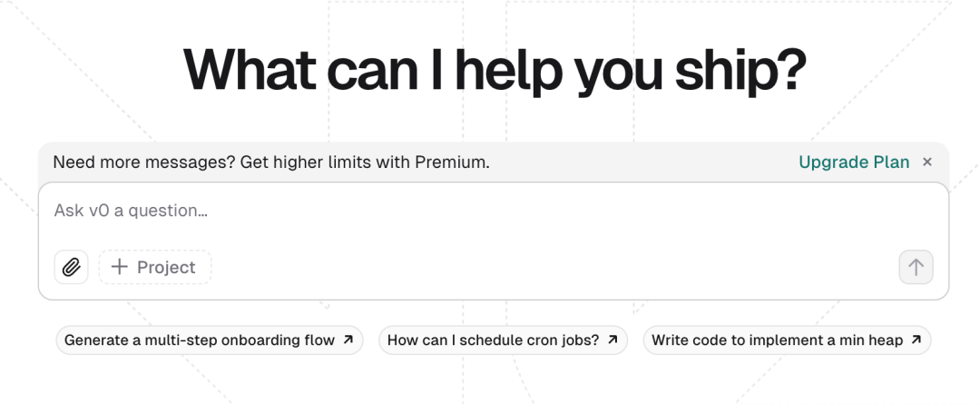Viewport: 980px width, 404px height.
Task: Dismiss the Premium banner with the X
Action: click(x=927, y=163)
